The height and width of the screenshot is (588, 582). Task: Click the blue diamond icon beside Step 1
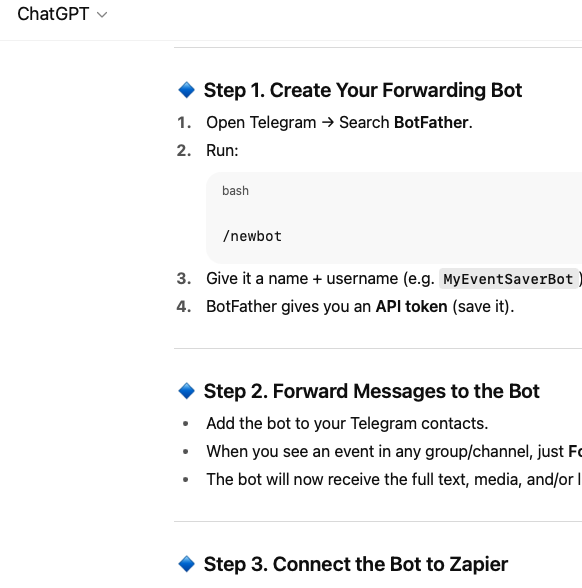click(186, 90)
